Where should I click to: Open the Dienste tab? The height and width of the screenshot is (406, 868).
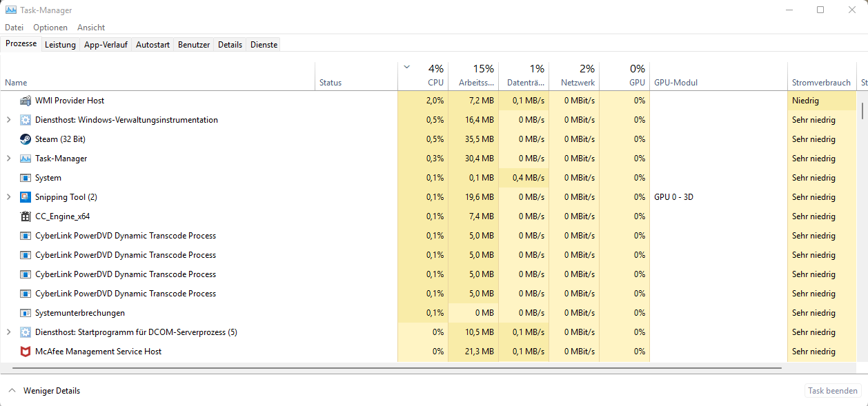[x=264, y=45]
